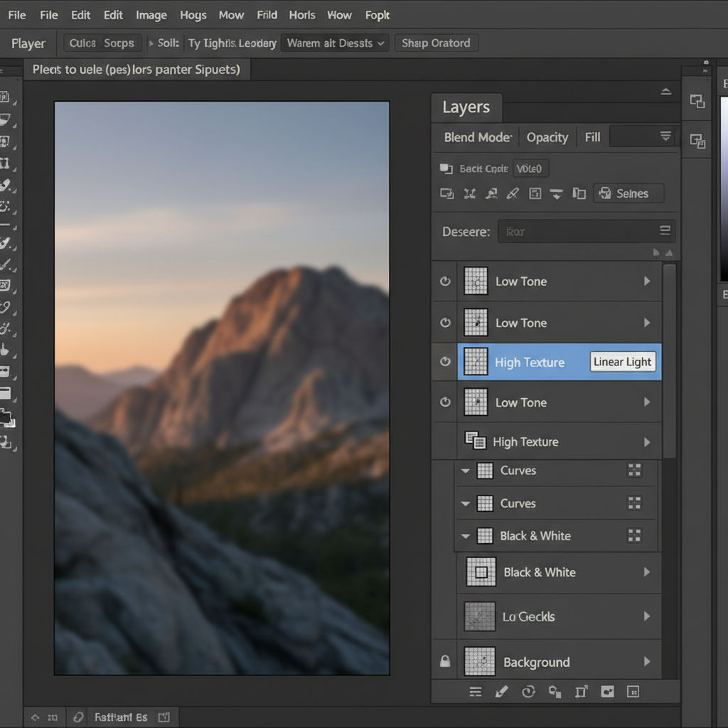Viewport: 728px width, 728px height.
Task: Click the lock icon on Background layer
Action: click(x=445, y=662)
